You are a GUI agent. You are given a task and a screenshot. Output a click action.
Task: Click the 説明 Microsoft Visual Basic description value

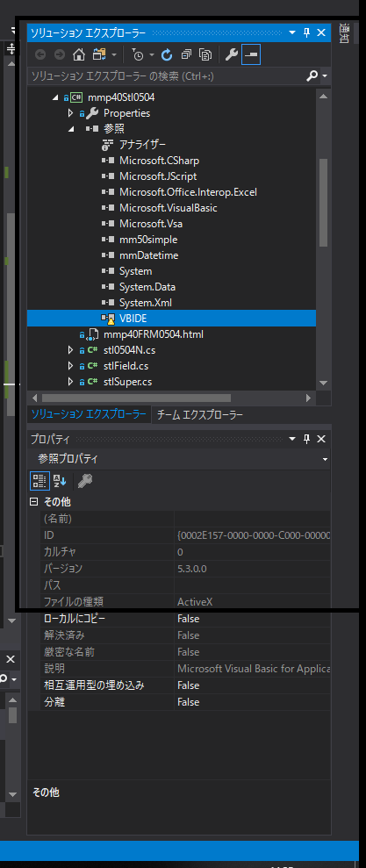[x=254, y=669]
